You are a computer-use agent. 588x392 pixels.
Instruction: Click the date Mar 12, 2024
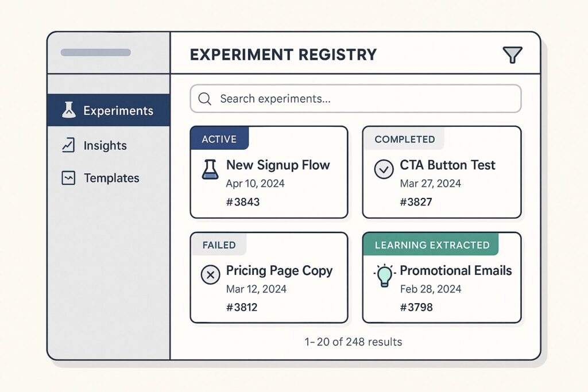point(256,289)
